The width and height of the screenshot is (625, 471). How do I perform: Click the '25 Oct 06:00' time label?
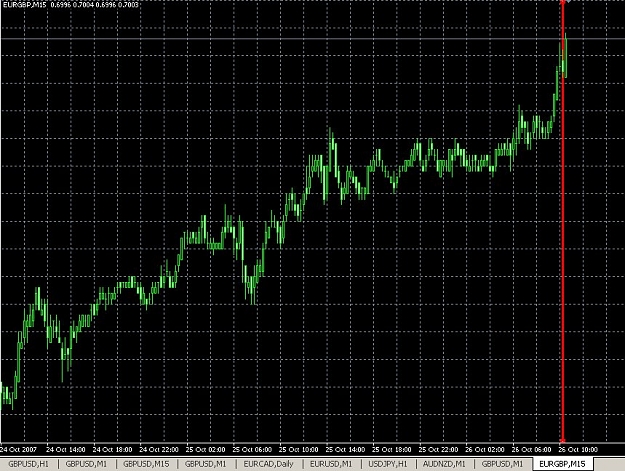pos(252,449)
